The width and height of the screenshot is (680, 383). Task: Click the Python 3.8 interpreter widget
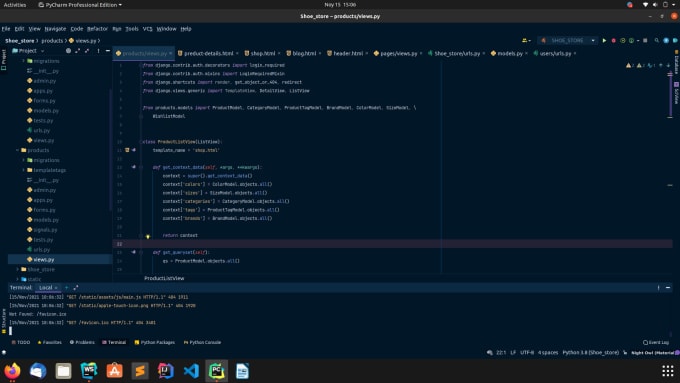(x=591, y=353)
